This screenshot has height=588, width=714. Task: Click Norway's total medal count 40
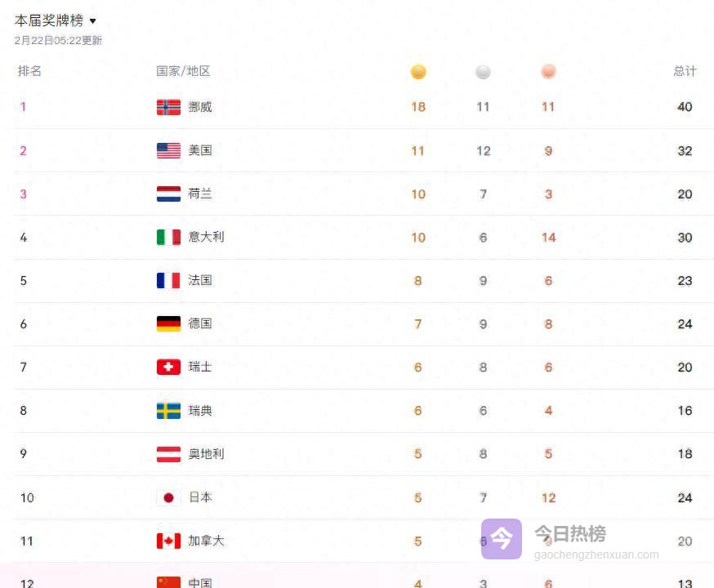click(x=685, y=107)
